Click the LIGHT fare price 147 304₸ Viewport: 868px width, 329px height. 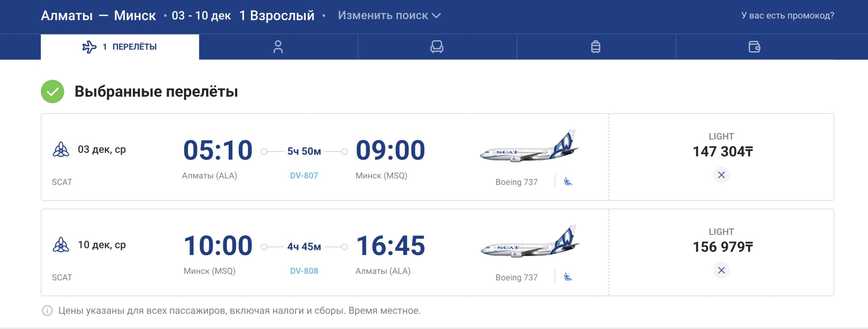coord(723,151)
